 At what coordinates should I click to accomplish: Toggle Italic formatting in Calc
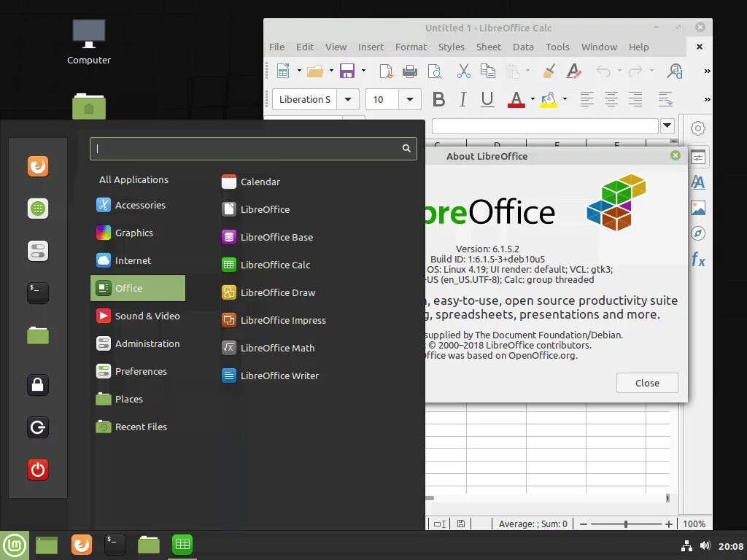[x=462, y=99]
